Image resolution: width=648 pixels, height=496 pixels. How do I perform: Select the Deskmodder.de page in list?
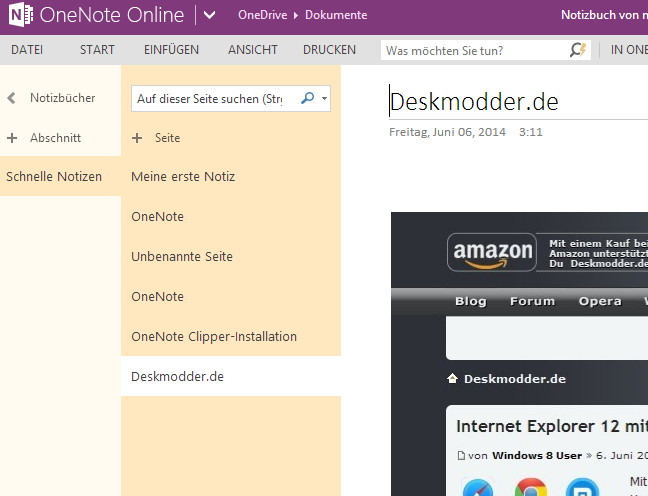coord(231,377)
